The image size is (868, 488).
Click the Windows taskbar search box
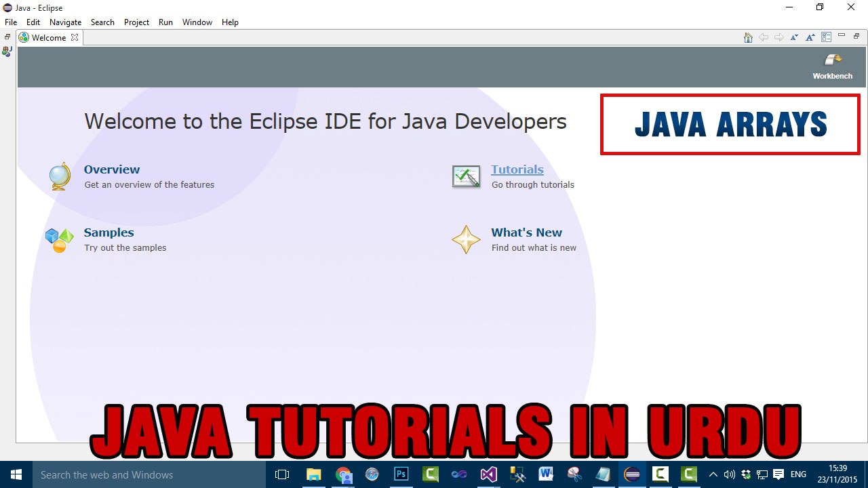click(x=149, y=474)
